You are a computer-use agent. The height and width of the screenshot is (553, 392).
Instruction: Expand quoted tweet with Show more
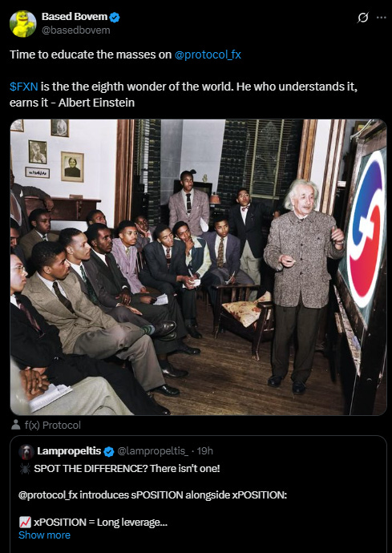pos(44,535)
